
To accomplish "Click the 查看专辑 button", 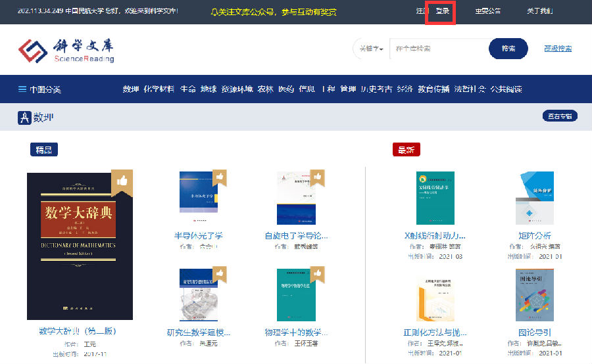I will (x=560, y=116).
